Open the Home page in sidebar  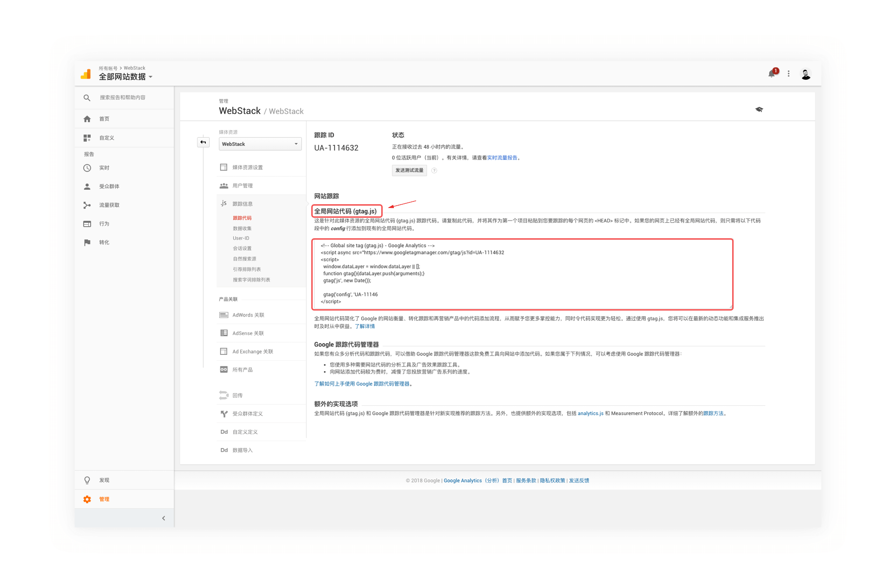pos(104,119)
